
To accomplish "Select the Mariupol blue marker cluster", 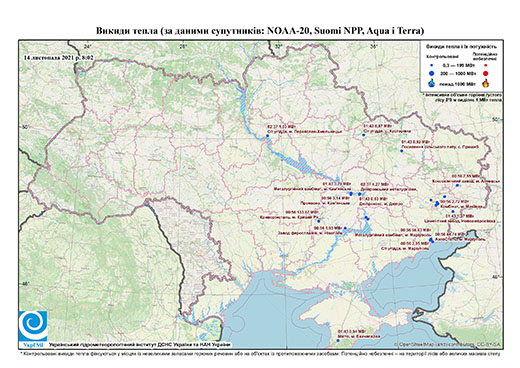I will point(431,240).
